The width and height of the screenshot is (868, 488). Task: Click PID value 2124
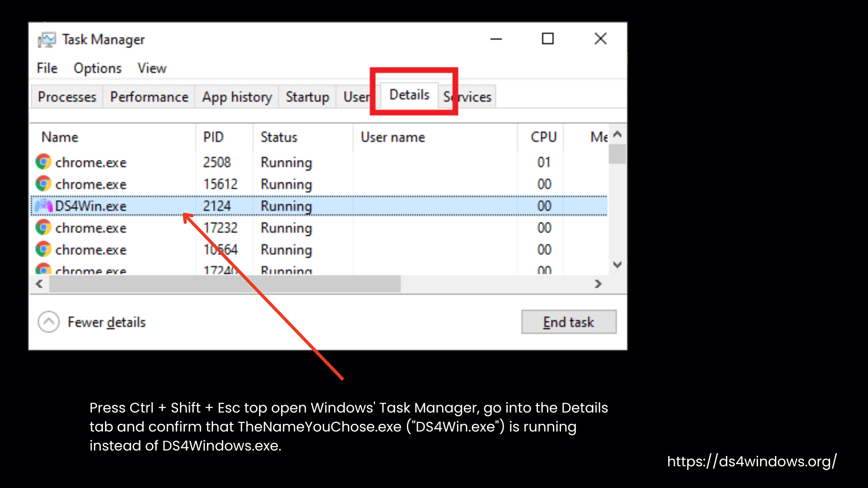[x=217, y=206]
